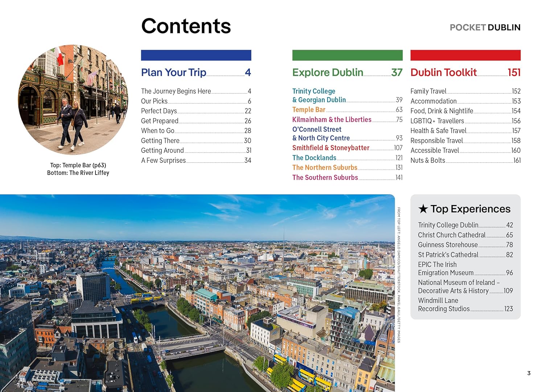
Task: Click the page number 3
Action: coord(529,373)
